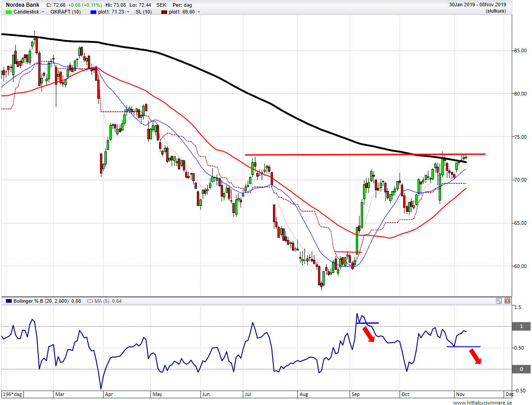The image size is (532, 405).
Task: Click the Apr month label on time axis
Action: tap(109, 394)
